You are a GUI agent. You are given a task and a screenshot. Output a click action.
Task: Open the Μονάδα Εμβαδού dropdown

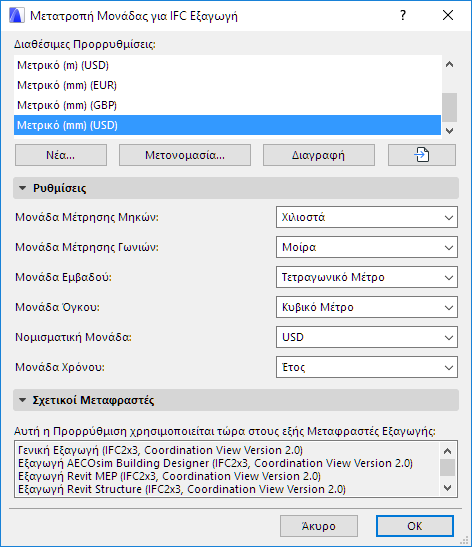click(x=367, y=277)
